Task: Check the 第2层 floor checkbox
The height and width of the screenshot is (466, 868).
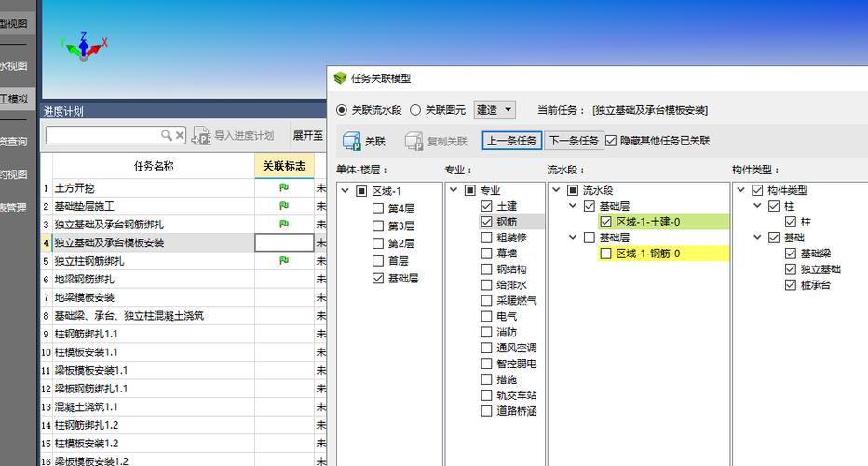Action: coord(378,243)
